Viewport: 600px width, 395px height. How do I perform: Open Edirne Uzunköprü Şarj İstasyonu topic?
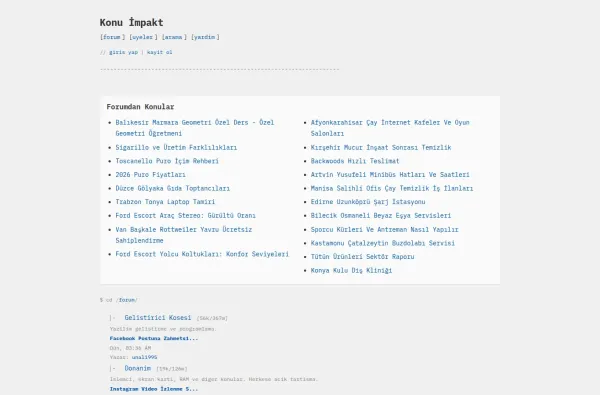[368, 202]
